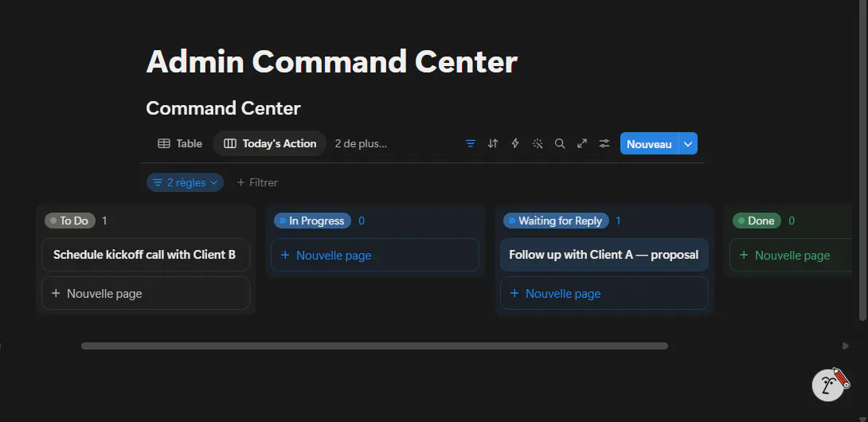Click the scroll right arrow of the board
The width and height of the screenshot is (868, 422).
pos(845,346)
